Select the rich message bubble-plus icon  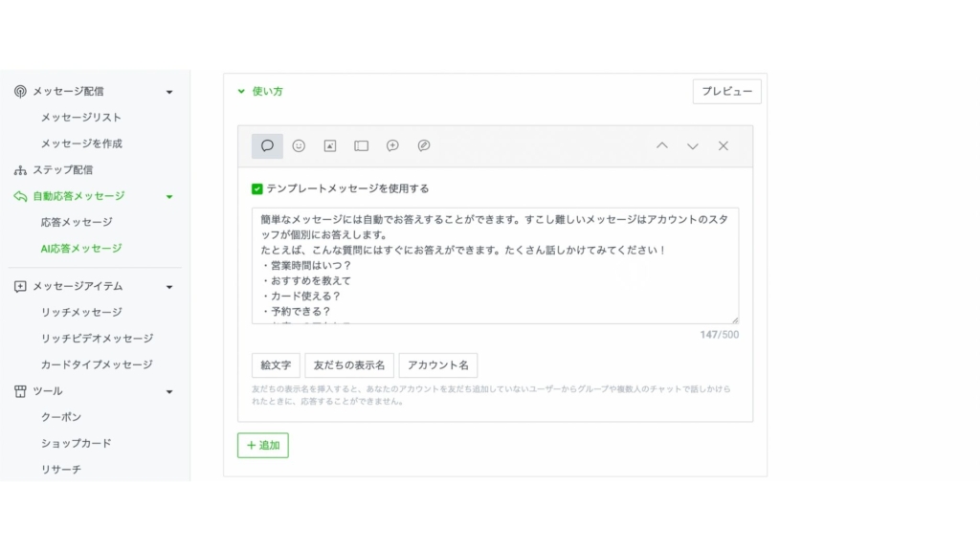(392, 146)
